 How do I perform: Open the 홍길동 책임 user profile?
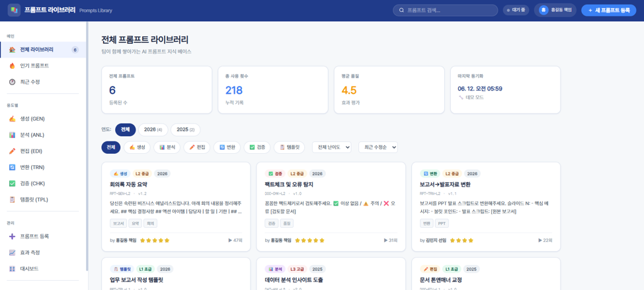click(555, 11)
